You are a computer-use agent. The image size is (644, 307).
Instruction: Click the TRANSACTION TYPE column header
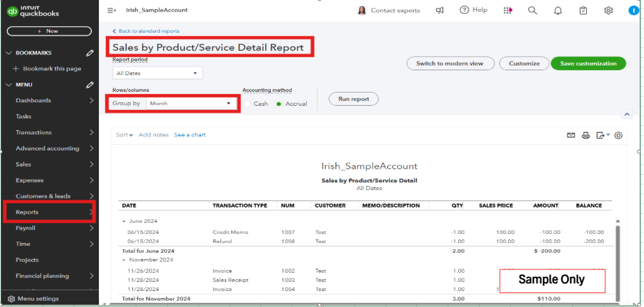240,205
